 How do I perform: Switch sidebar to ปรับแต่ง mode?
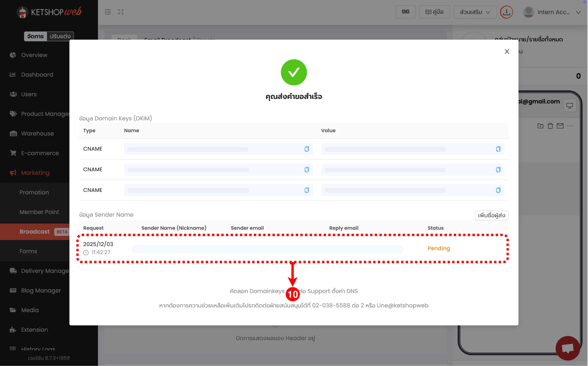click(x=60, y=36)
